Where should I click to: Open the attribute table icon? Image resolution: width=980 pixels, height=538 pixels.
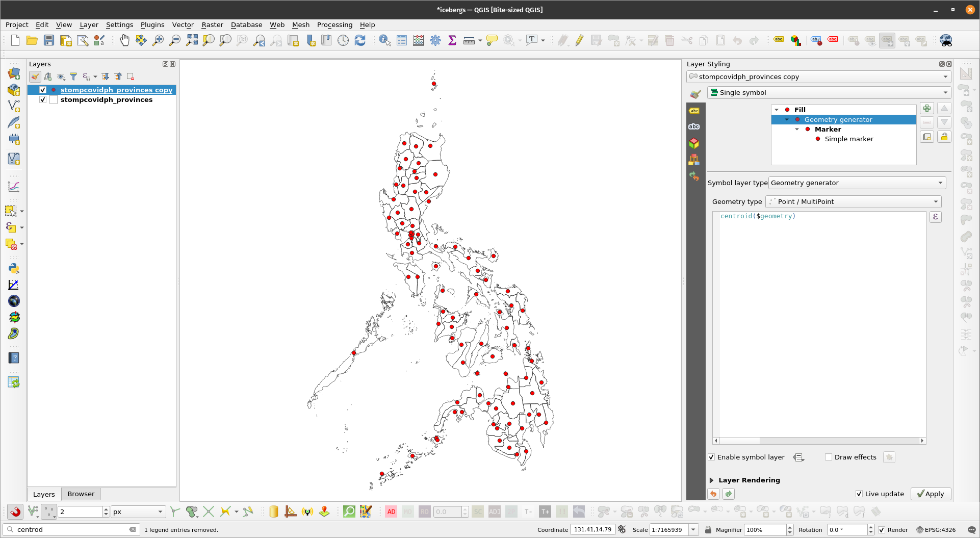point(402,40)
